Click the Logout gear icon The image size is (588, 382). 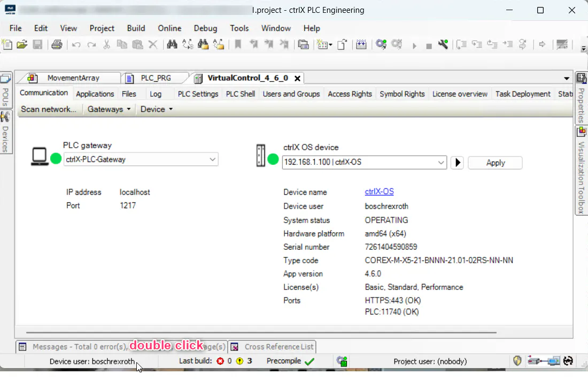point(397,44)
